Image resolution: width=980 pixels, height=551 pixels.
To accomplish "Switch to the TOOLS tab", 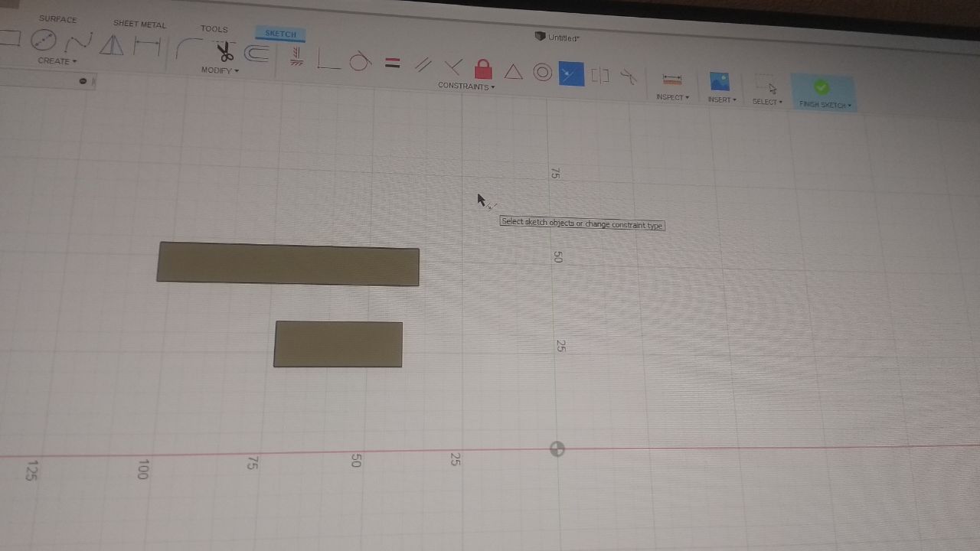I will pos(214,28).
